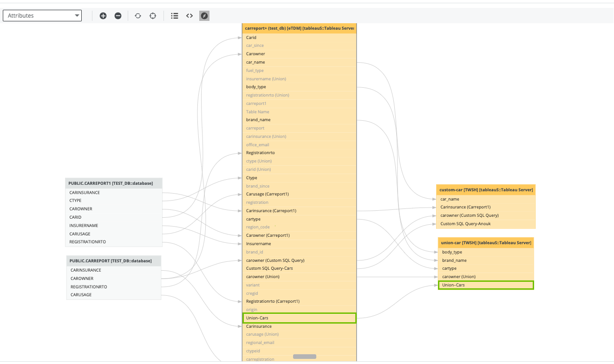The width and height of the screenshot is (614, 364).
Task: Click Registrationrto (Carreport1) attribute
Action: click(x=300, y=301)
